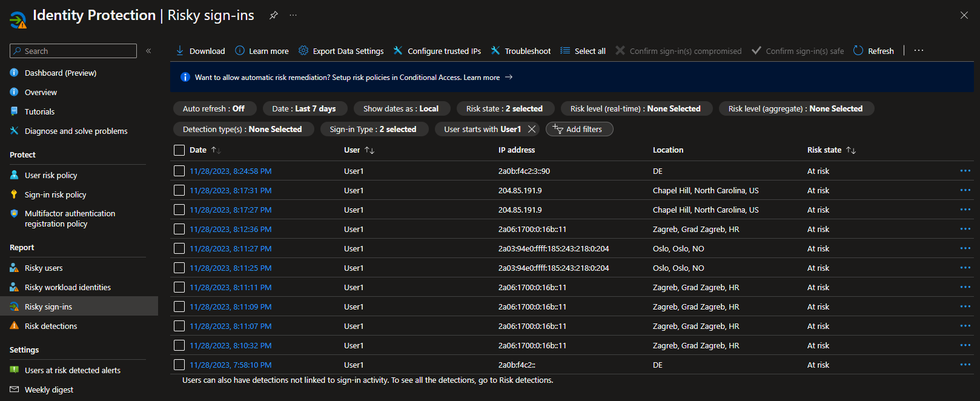Screen dimensions: 980x401
Task: Click Confirm sign-in(s) safe
Action: [798, 51]
